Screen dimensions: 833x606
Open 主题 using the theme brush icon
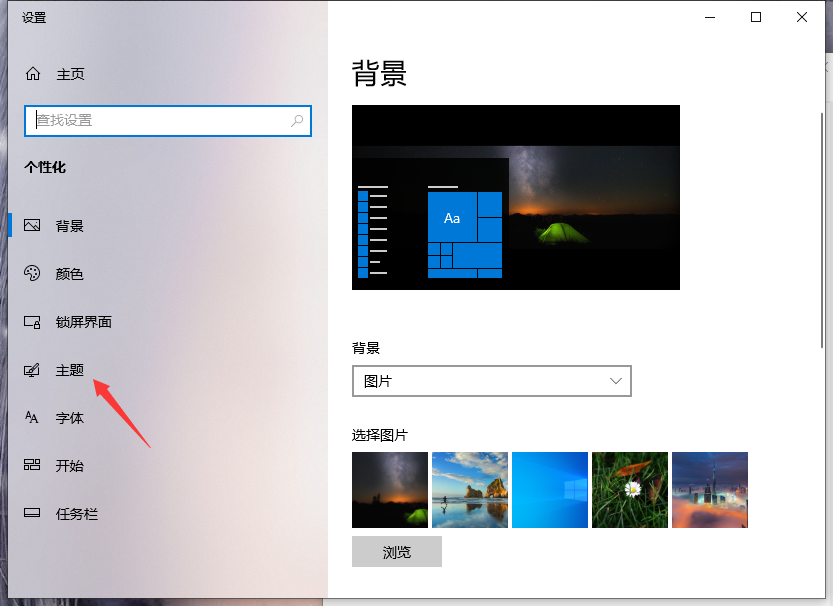click(x=31, y=370)
